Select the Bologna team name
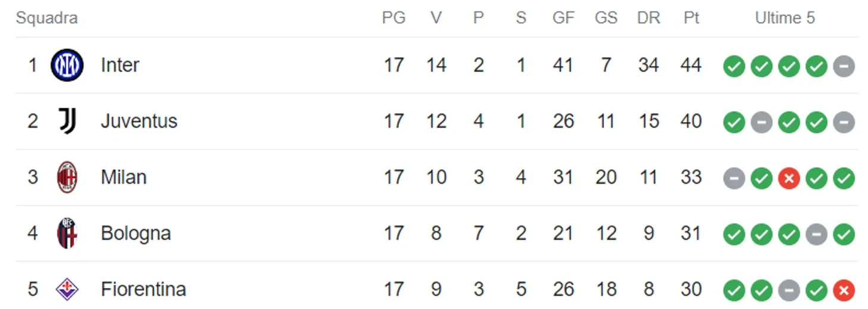 click(x=136, y=233)
